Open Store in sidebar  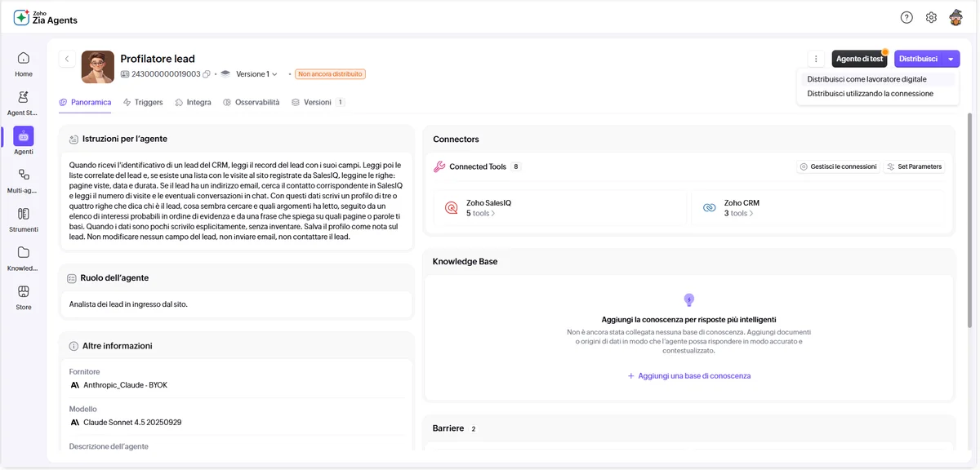point(24,297)
